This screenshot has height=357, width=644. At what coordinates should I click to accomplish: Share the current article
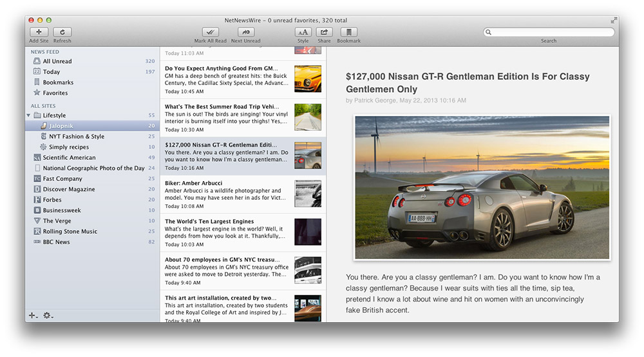tap(324, 32)
